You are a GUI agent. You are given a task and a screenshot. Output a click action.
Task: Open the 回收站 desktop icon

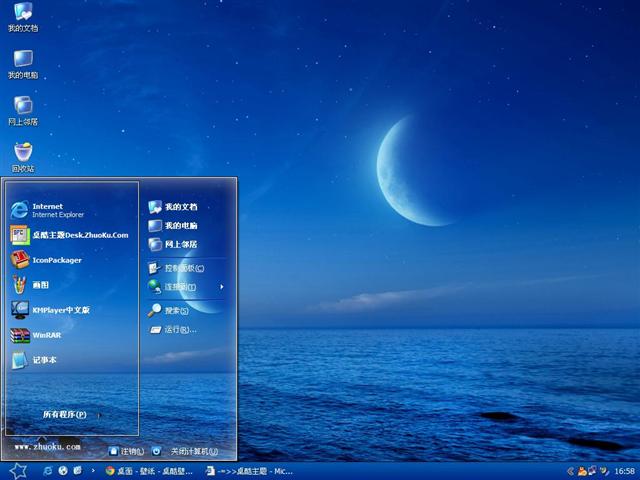point(22,155)
